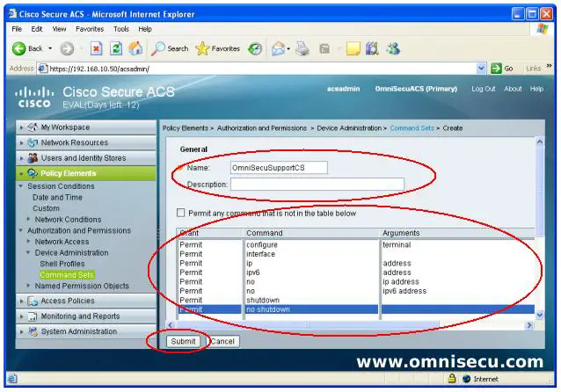Click the IE Back arrow icon
The height and width of the screenshot is (392, 561).
click(19, 48)
